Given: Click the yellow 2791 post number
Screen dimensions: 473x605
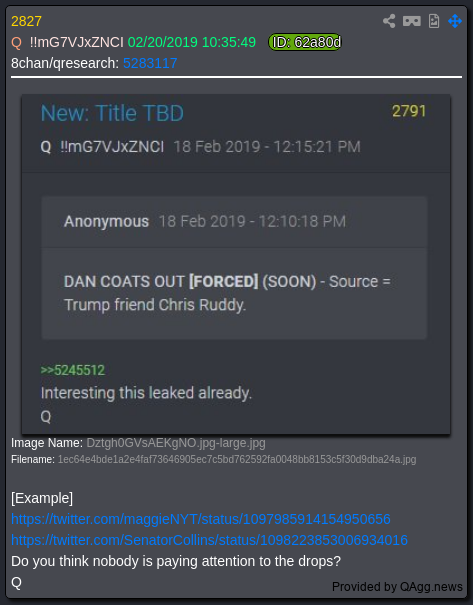Looking at the screenshot, I should (409, 111).
